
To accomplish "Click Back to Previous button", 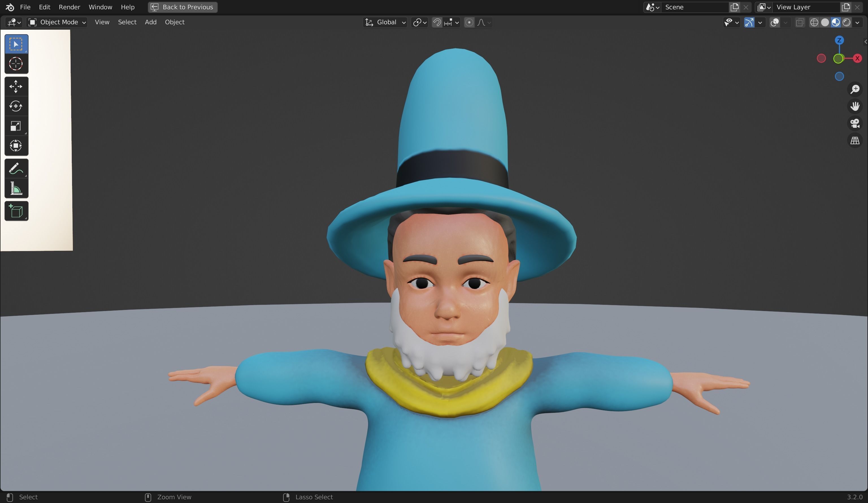I will point(183,7).
